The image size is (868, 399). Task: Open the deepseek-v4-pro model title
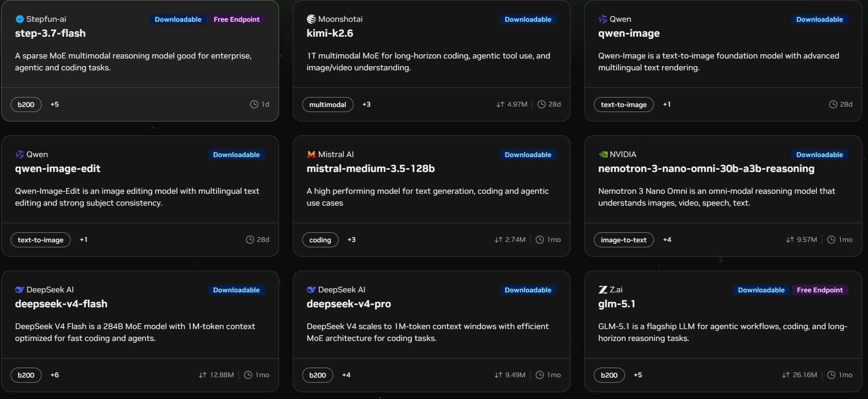[x=349, y=304]
